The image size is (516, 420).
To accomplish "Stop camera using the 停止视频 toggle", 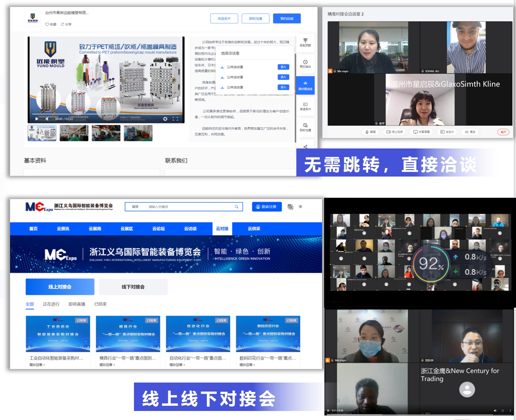I will [x=395, y=132].
